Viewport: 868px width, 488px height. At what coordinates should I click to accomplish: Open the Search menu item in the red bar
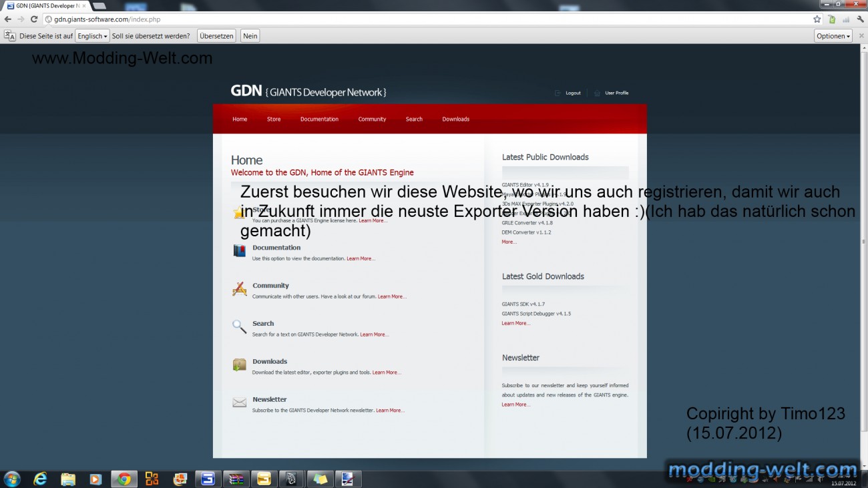[414, 119]
